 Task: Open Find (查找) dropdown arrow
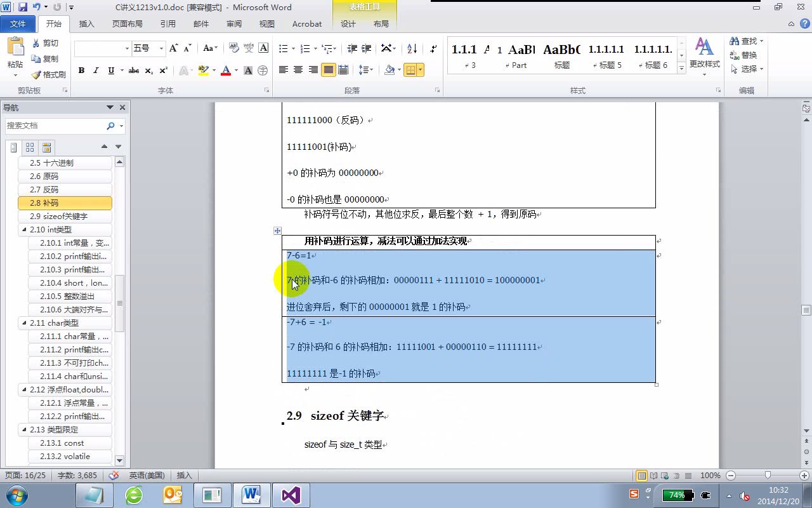coord(761,41)
